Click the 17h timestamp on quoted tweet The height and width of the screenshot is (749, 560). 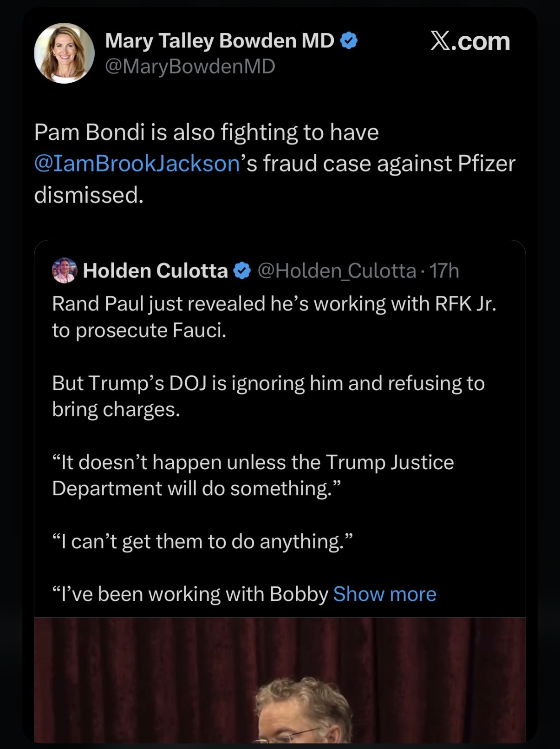444,271
